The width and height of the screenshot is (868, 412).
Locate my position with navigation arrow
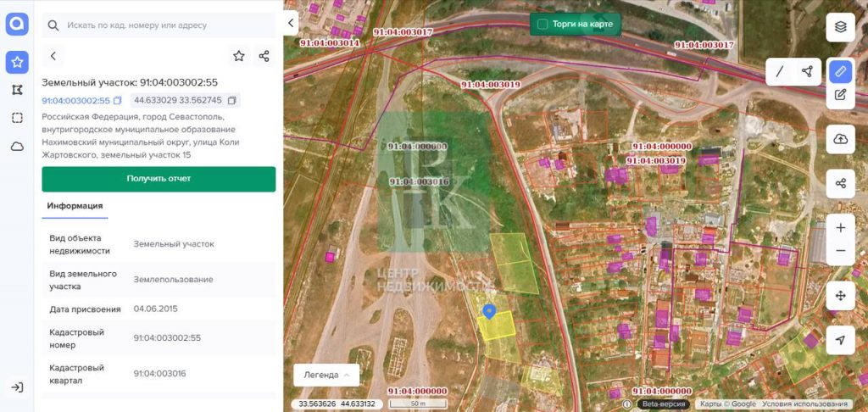(x=840, y=340)
